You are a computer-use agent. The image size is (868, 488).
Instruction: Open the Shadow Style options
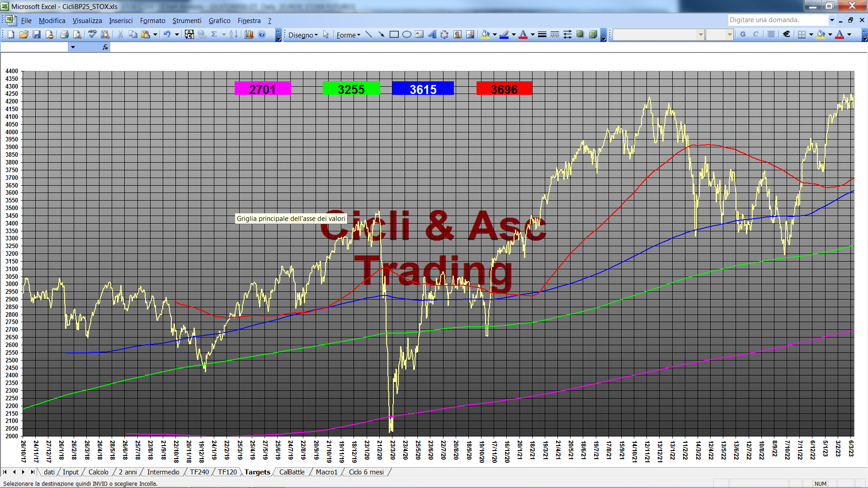(x=580, y=34)
